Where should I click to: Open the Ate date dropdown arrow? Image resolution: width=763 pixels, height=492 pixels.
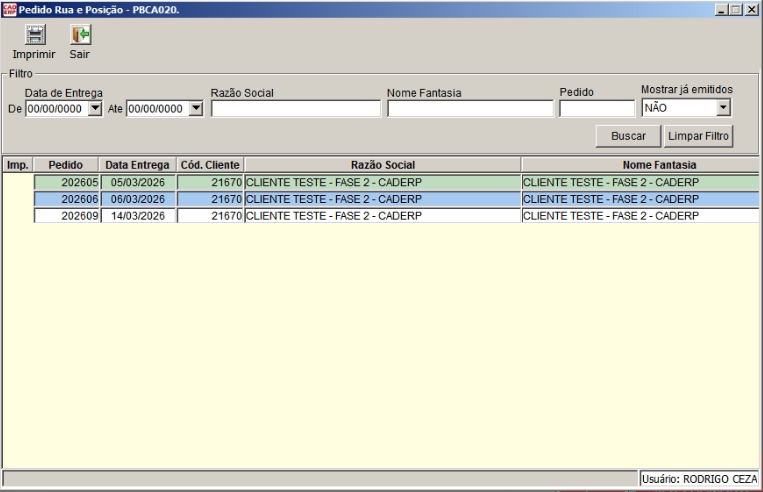(196, 108)
